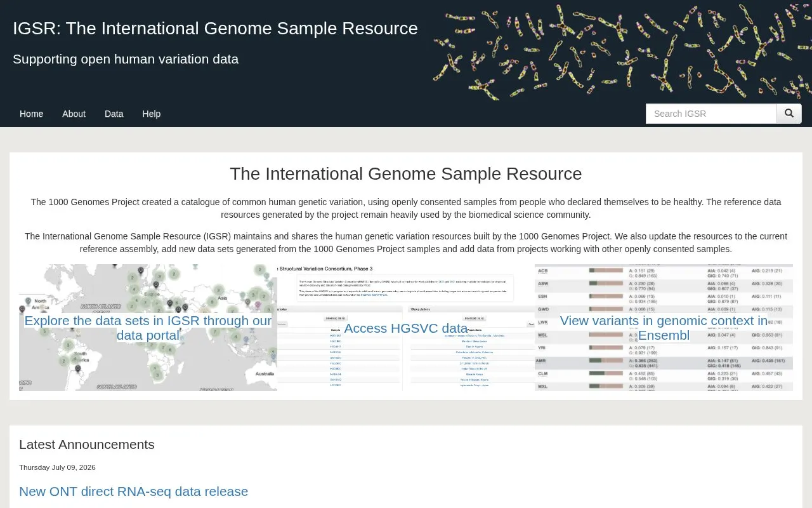Image resolution: width=812 pixels, height=508 pixels.
Task: Focus the Search IGSR input field
Action: (711, 114)
